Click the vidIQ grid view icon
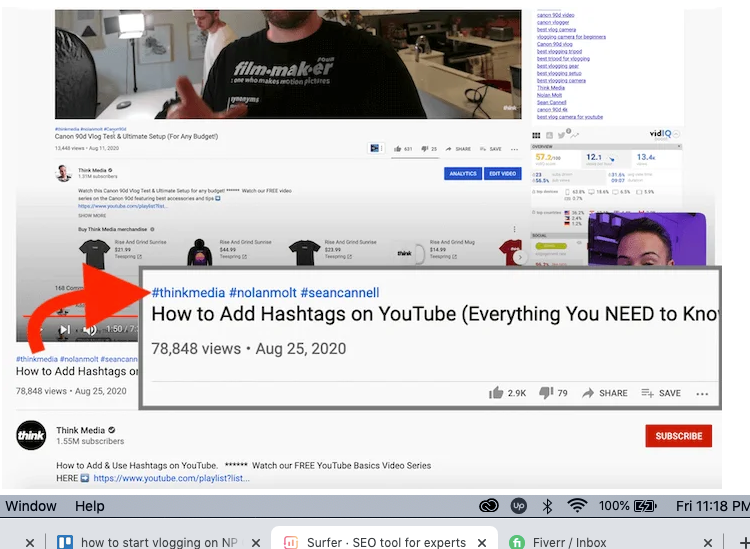This screenshot has height=549, width=750. click(536, 135)
